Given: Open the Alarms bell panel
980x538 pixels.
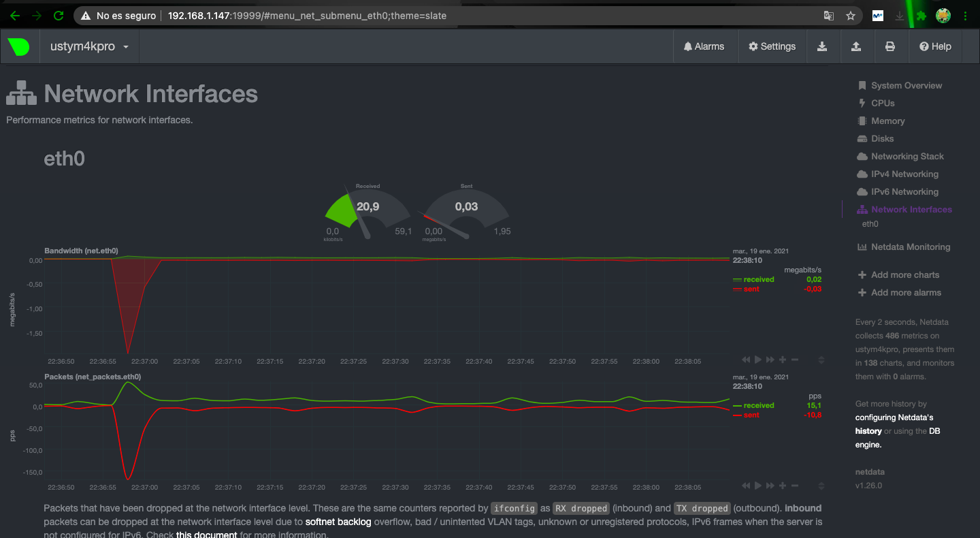Looking at the screenshot, I should (704, 47).
